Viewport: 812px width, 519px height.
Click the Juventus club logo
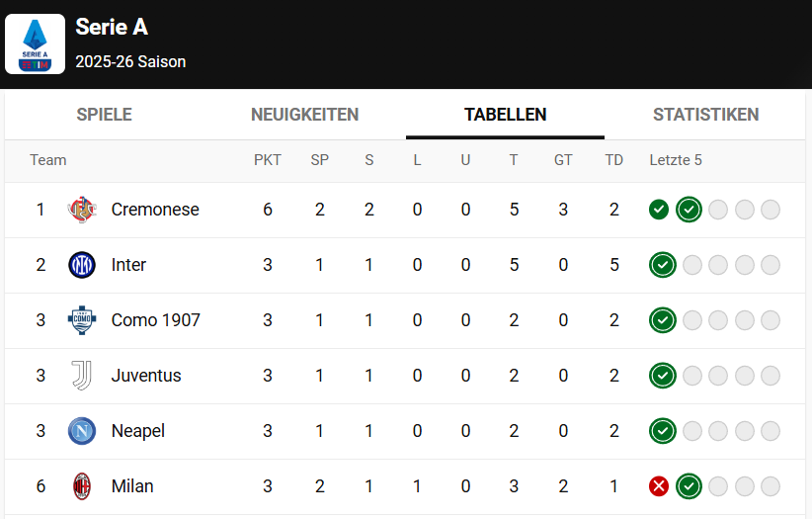(x=82, y=376)
